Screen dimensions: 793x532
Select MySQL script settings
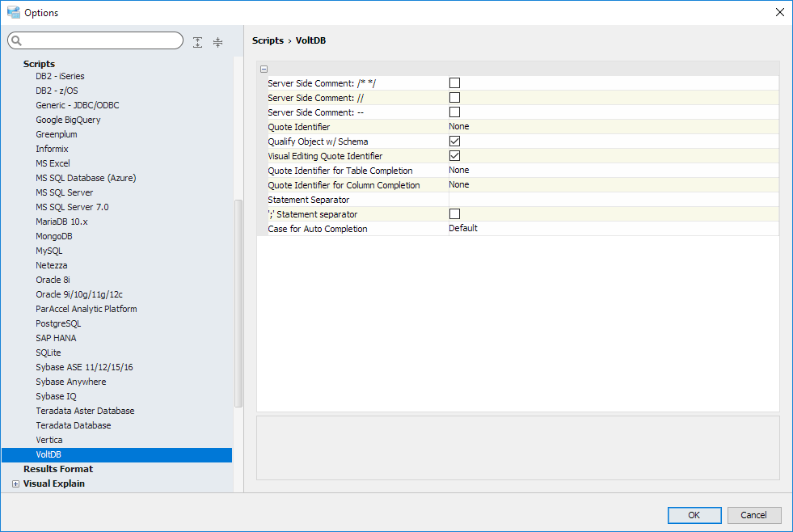(x=49, y=251)
